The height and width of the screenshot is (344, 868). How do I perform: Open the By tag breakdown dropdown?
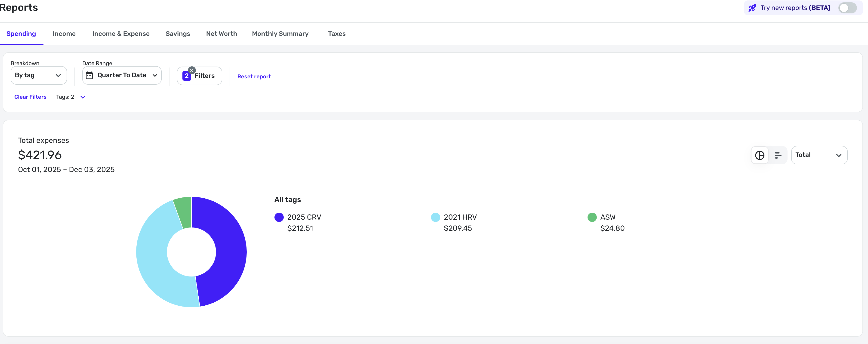point(38,75)
